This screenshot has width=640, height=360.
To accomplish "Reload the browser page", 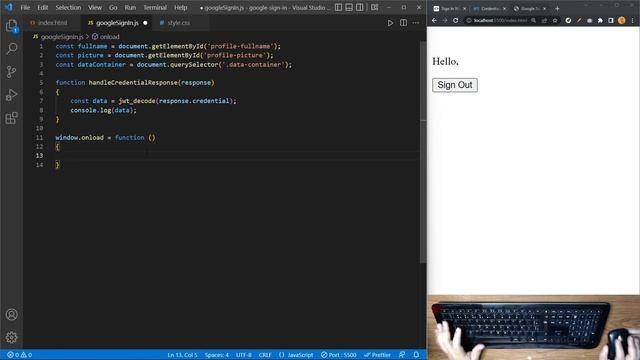I will 456,20.
